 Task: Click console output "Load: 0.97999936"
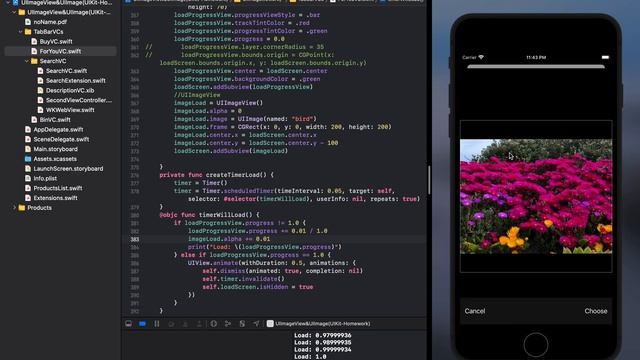[x=322, y=336]
